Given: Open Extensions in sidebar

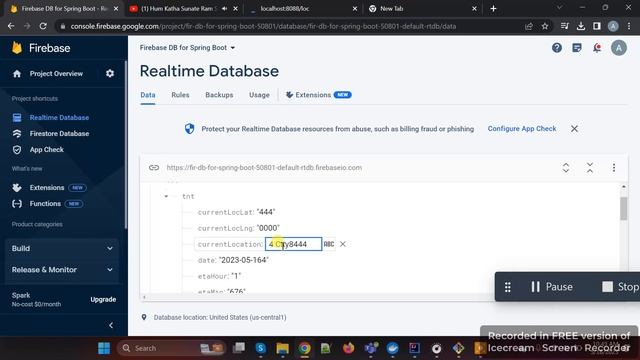Looking at the screenshot, I should [x=47, y=188].
